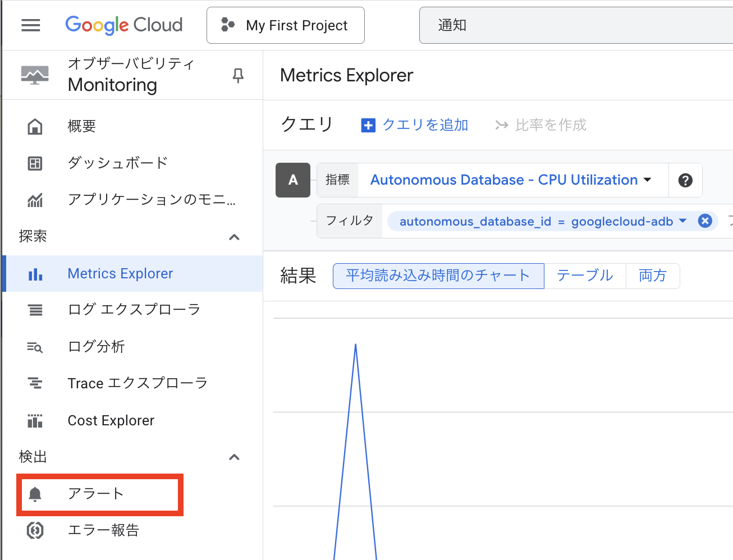Image resolution: width=733 pixels, height=560 pixels.
Task: Click クエリを追加 to add a query
Action: pyautogui.click(x=425, y=125)
